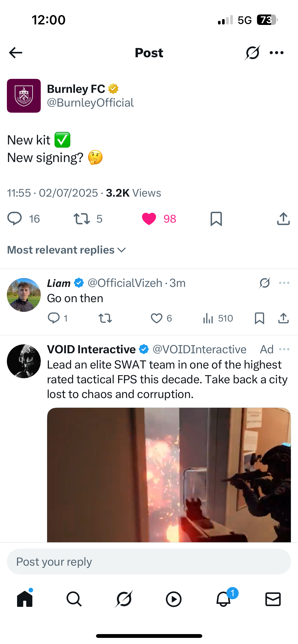Image resolution: width=298 pixels, height=644 pixels.
Task: Tap the Post your reply field
Action: (x=149, y=562)
